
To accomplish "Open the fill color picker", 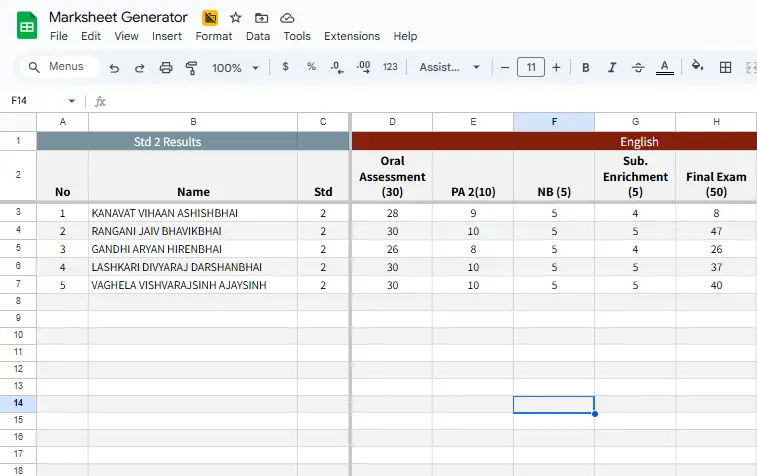I will [698, 68].
